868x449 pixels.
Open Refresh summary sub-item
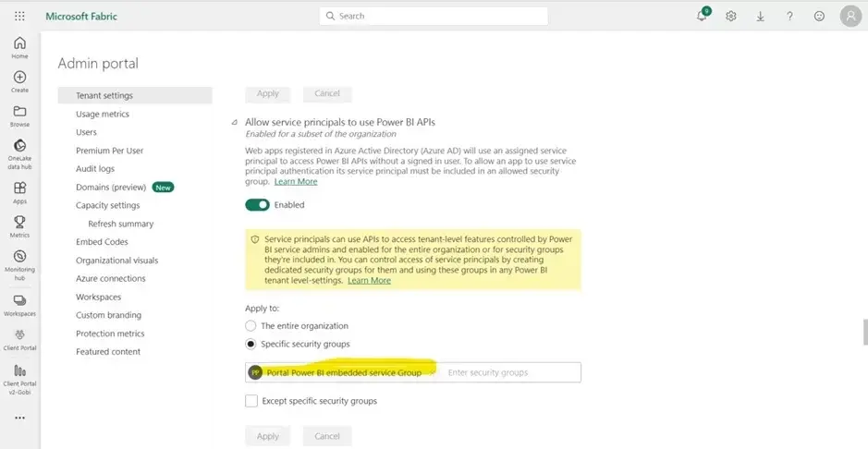(121, 224)
